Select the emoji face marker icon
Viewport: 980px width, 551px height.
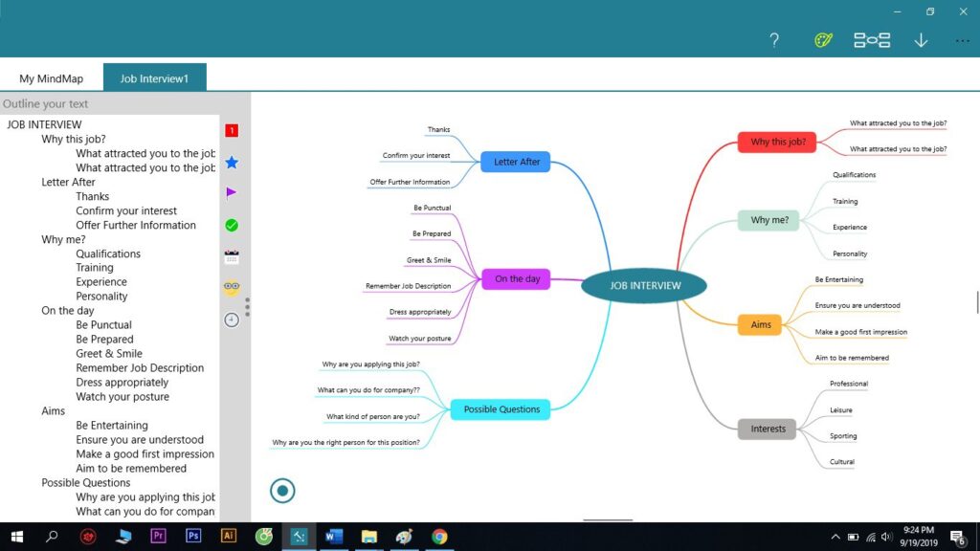232,287
